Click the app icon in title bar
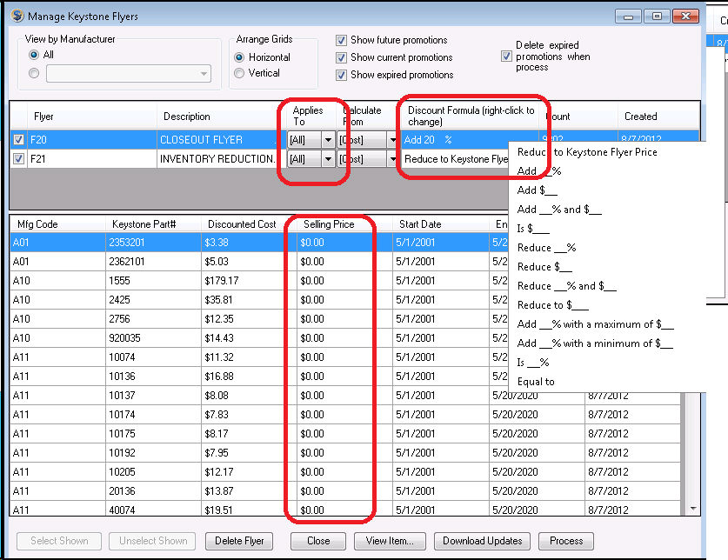This screenshot has width=728, height=560. click(x=17, y=16)
